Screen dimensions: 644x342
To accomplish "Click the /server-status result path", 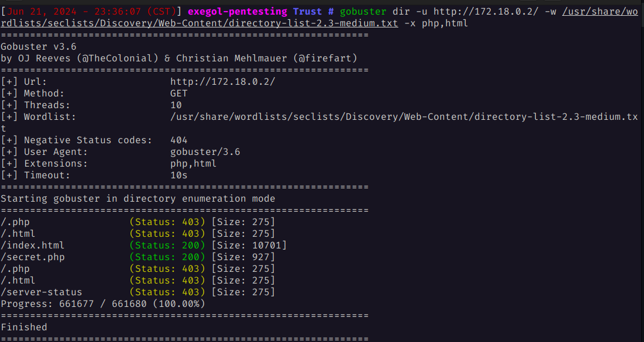I will point(41,292).
